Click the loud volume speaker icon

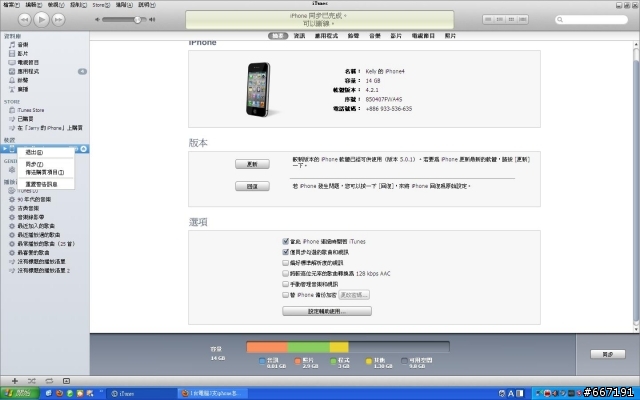tap(152, 20)
